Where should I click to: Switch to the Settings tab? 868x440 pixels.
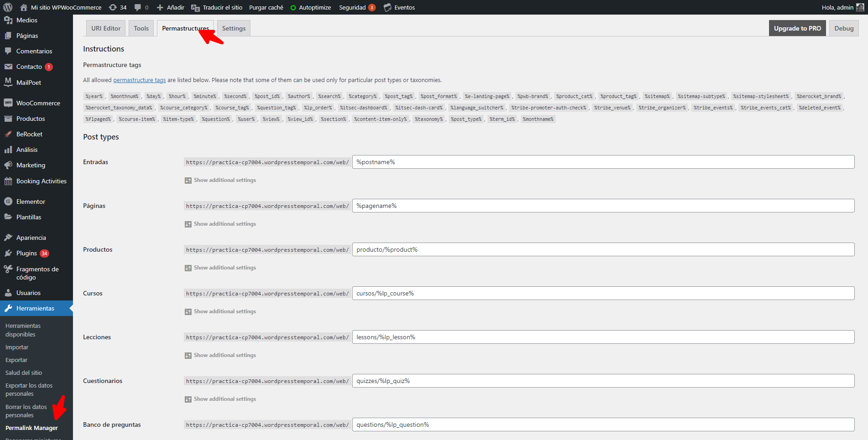coord(234,28)
